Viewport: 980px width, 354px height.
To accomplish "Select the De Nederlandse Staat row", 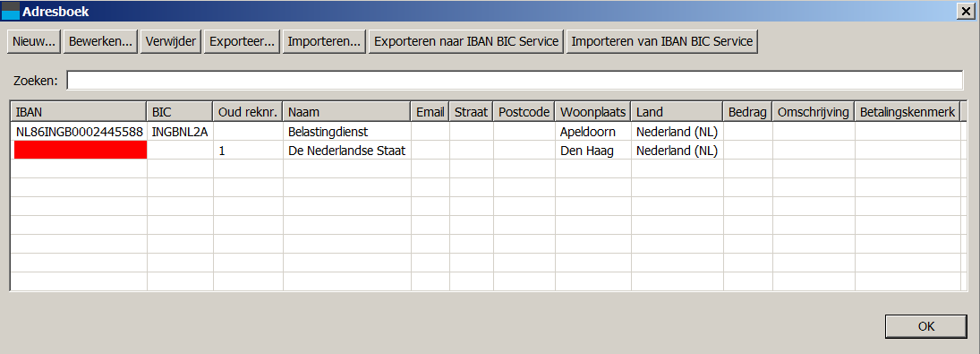I will 486,150.
